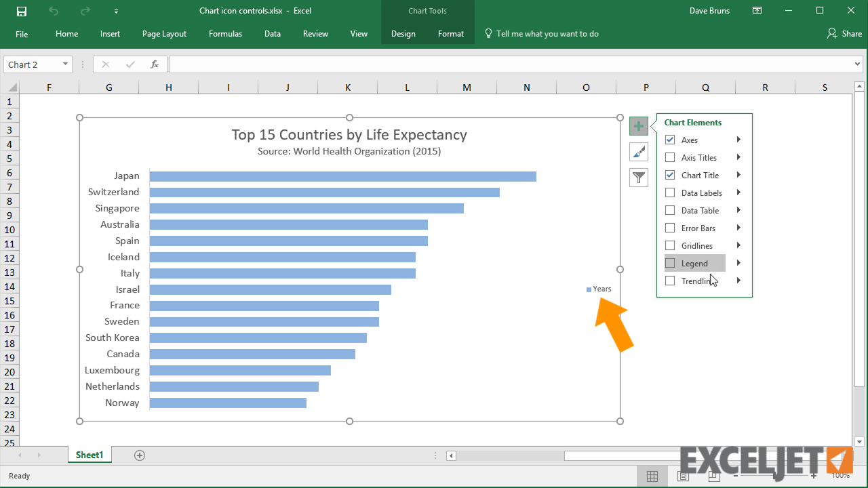Screen dimensions: 868x488
Task: Enable the Gridlines checkbox
Action: click(x=669, y=245)
